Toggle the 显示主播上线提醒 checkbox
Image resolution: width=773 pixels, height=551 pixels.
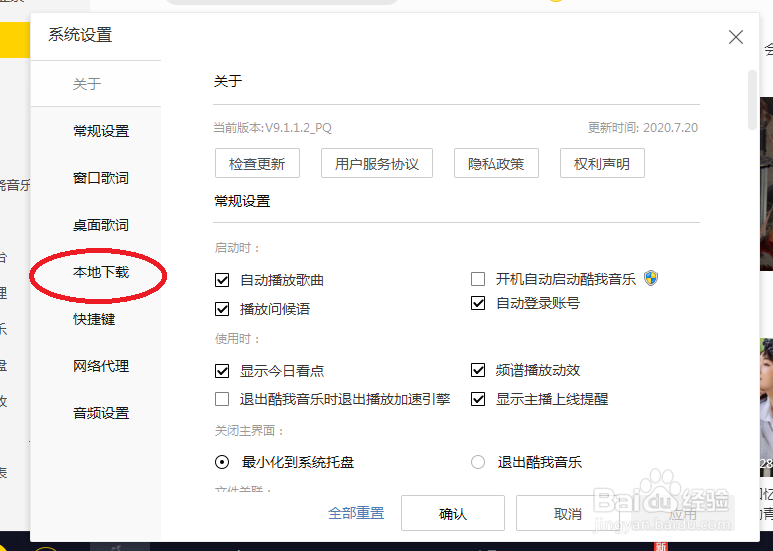tap(478, 399)
